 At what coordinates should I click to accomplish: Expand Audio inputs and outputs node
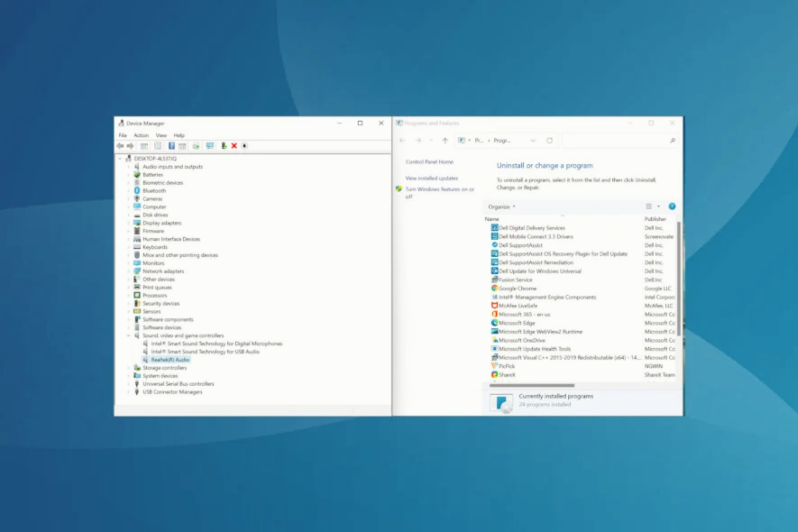128,167
